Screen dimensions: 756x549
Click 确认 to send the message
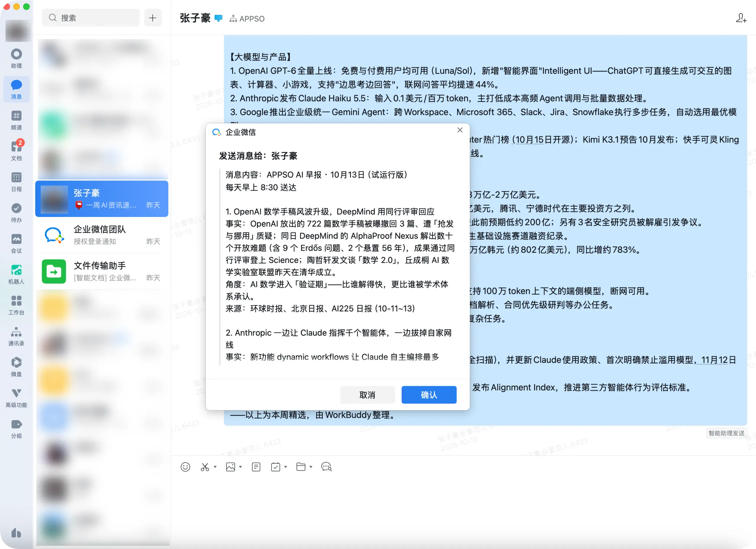point(429,394)
